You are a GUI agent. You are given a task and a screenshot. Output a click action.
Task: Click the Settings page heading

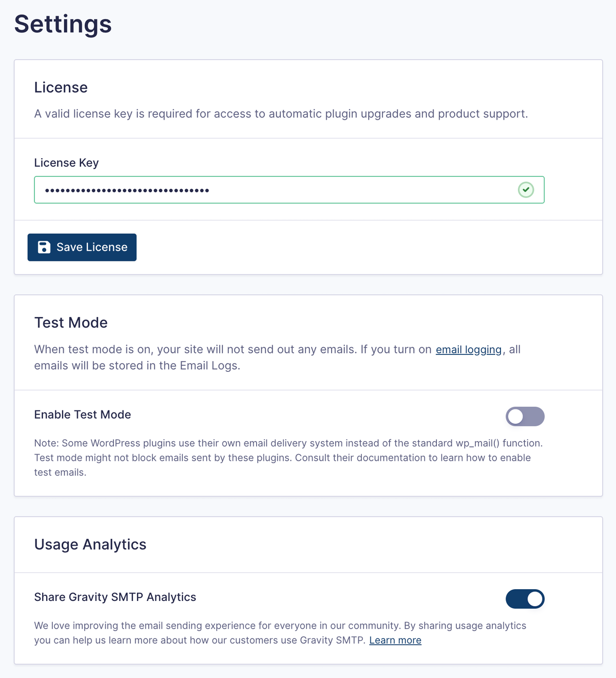coord(63,24)
